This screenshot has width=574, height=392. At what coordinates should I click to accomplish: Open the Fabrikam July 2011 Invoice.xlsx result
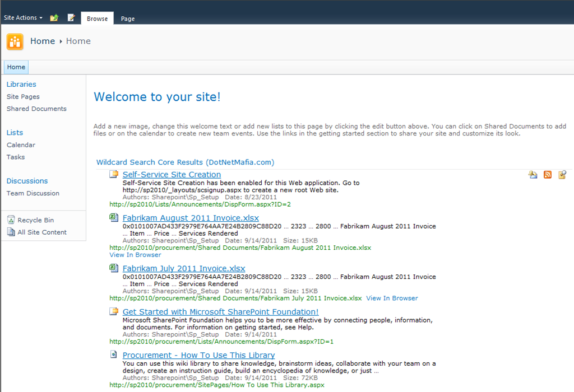click(x=184, y=268)
